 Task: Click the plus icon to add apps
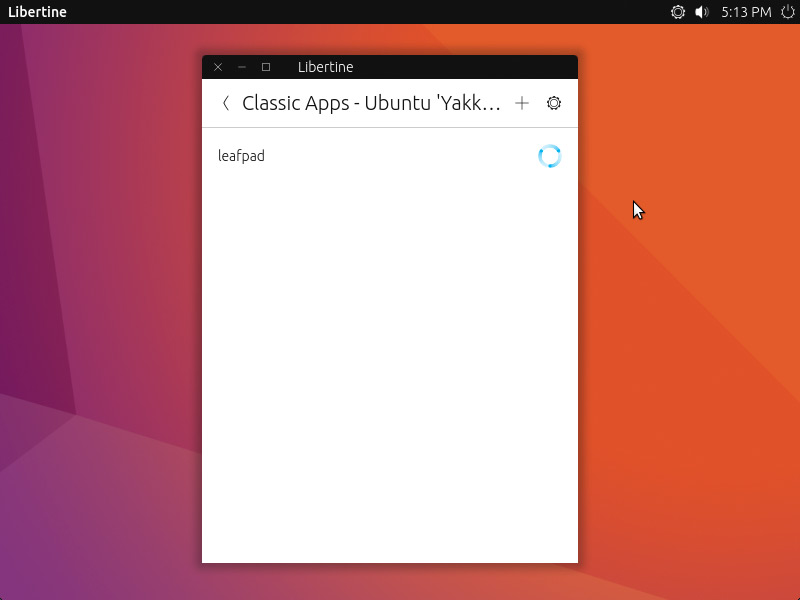pos(522,103)
